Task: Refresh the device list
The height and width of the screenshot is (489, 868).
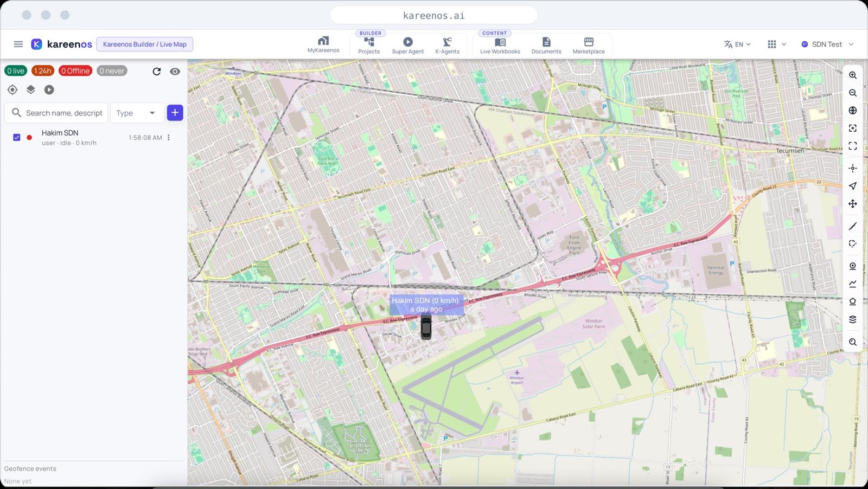Action: (157, 71)
